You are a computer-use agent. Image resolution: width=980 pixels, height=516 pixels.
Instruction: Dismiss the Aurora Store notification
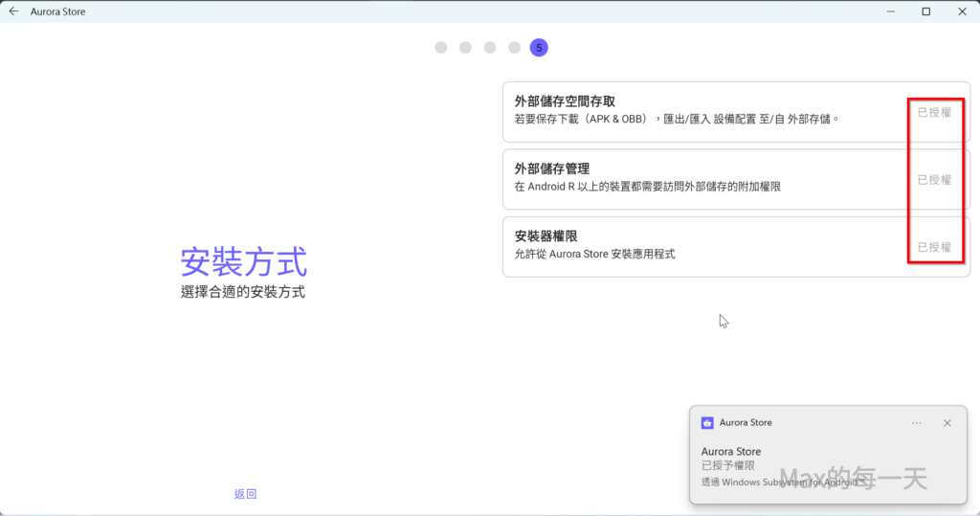[x=947, y=423]
